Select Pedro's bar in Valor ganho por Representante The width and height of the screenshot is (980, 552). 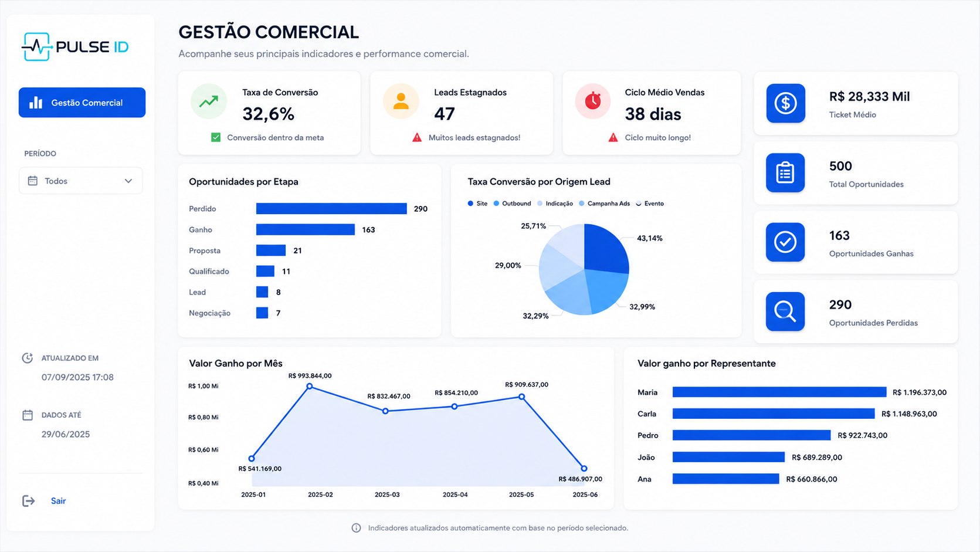coord(752,435)
